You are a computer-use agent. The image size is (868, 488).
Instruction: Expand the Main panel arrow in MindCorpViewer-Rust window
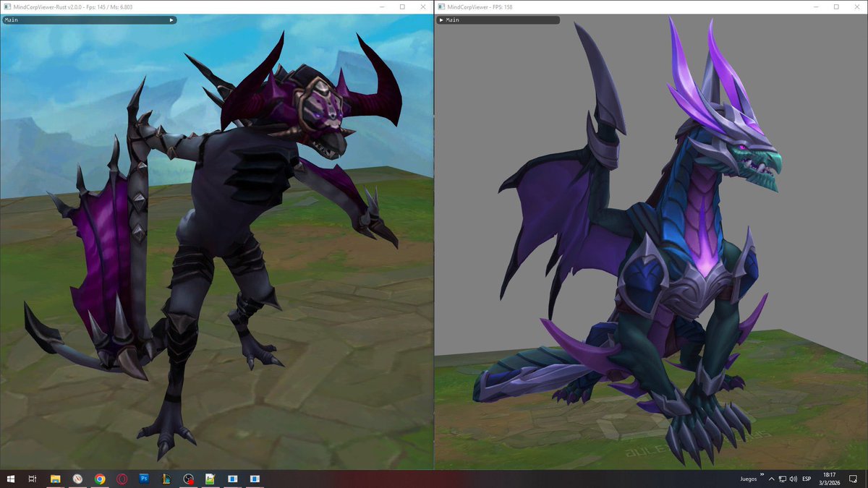click(171, 20)
